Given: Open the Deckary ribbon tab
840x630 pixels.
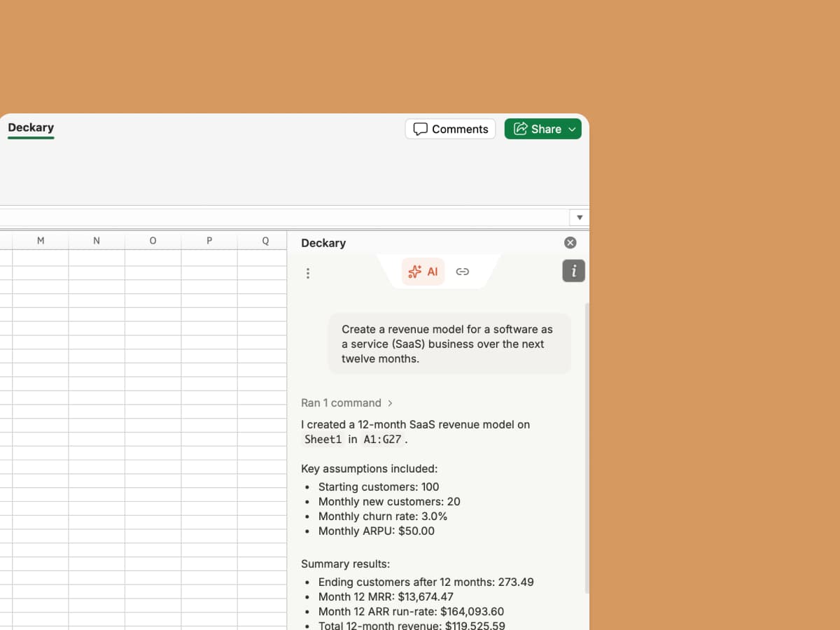Looking at the screenshot, I should (31, 127).
